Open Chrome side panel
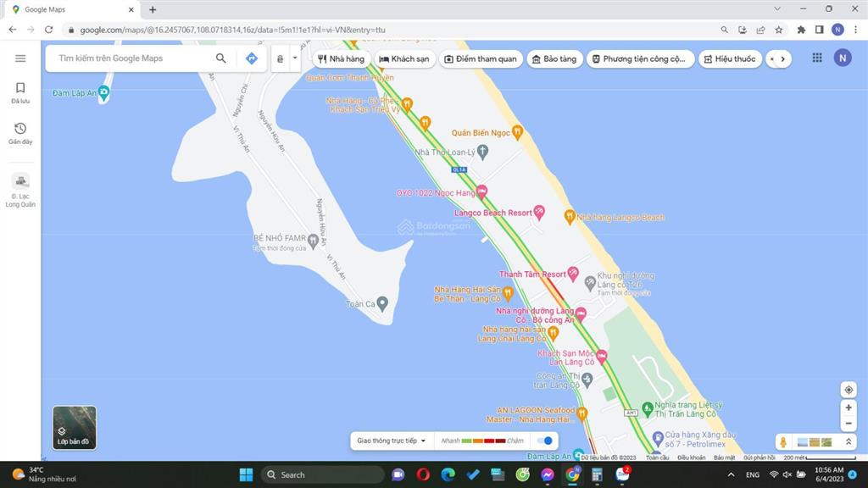The height and width of the screenshot is (488, 868). pyautogui.click(x=820, y=30)
